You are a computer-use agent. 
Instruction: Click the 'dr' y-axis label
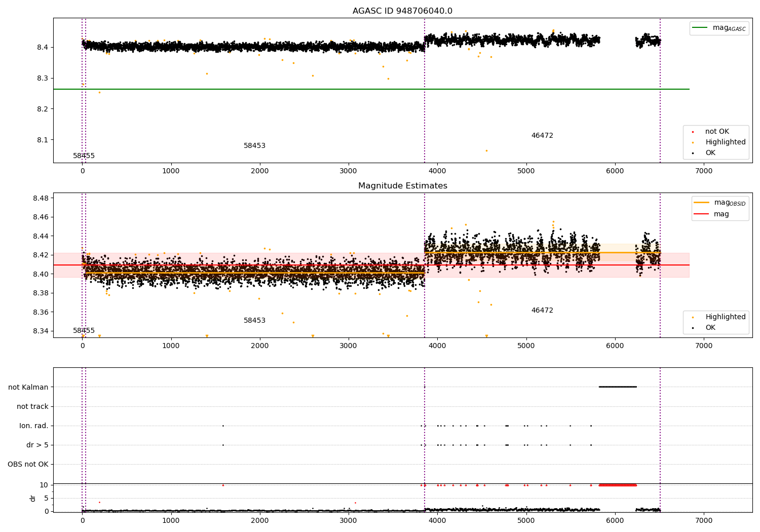pyautogui.click(x=33, y=498)
